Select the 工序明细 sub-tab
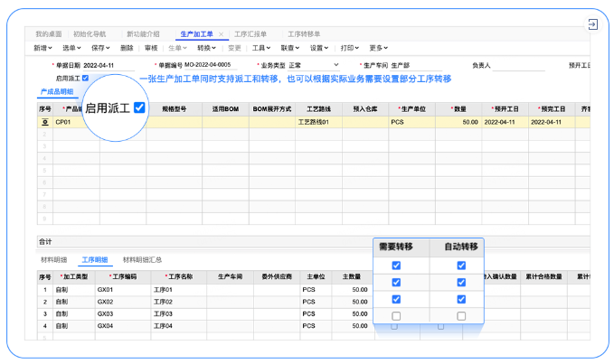 [x=95, y=259]
